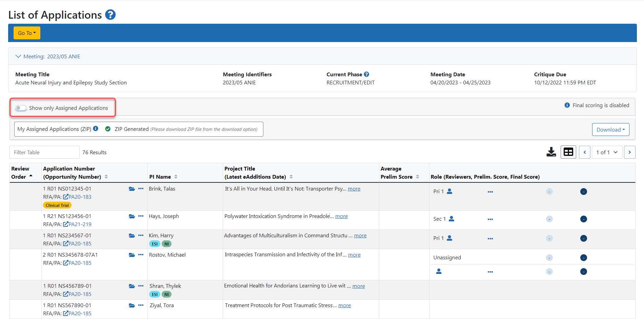Sort by PI Name column
Viewport: 644px width, 319px height.
point(176,177)
